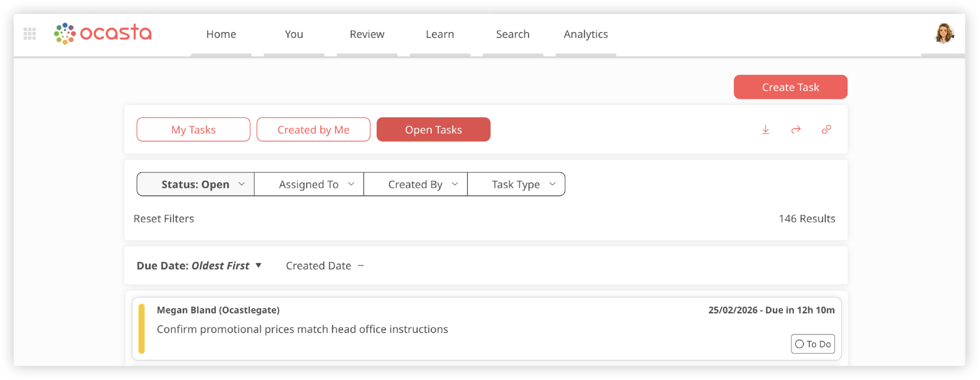Expand the Task Type dropdown
Screen dimensions: 980x380
(516, 184)
